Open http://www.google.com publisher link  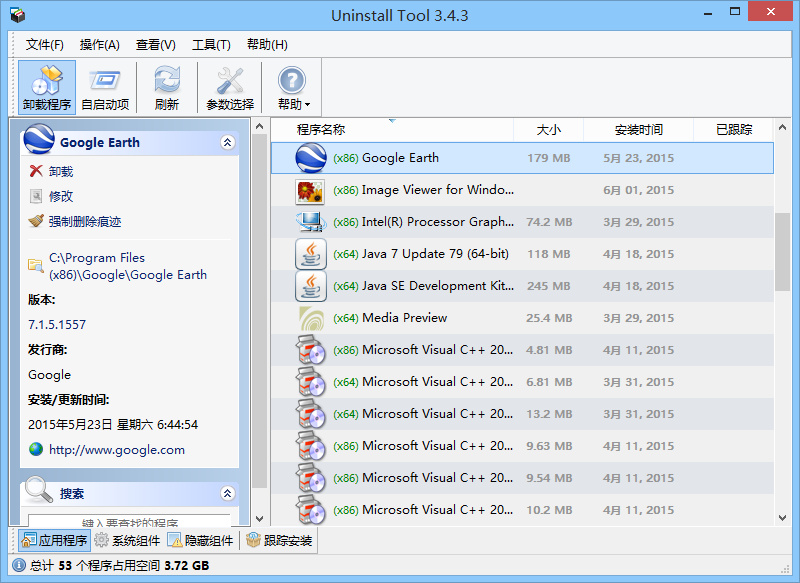[x=117, y=450]
